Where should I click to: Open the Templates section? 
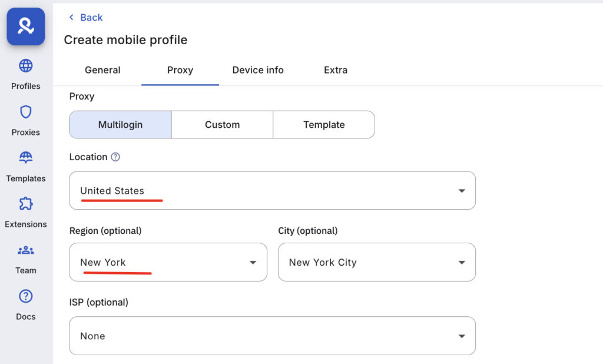tap(25, 166)
